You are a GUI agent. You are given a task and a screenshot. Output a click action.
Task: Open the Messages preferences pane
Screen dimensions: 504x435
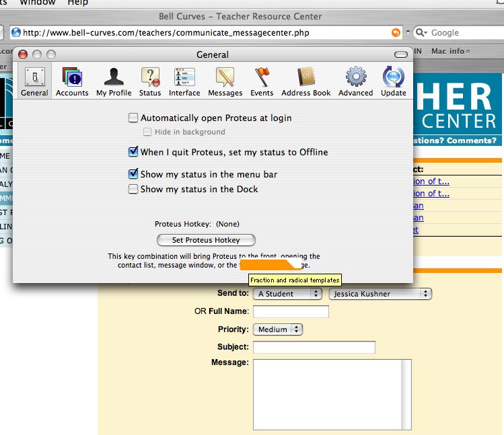pyautogui.click(x=225, y=81)
